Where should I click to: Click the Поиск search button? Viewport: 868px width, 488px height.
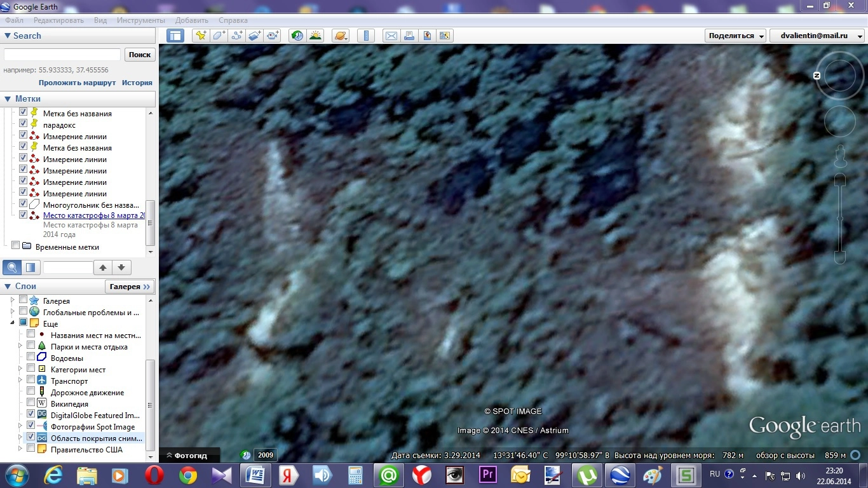click(x=140, y=55)
